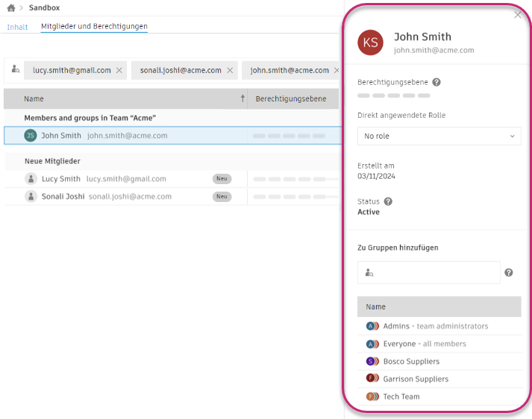Screen dimensions: 532x419
Task: Click the Active status value
Action: tap(369, 212)
